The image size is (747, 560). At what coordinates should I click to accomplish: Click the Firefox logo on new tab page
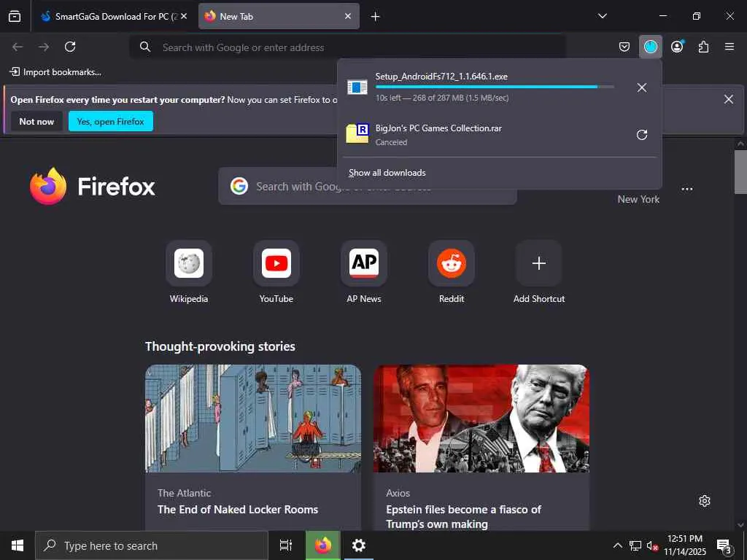pyautogui.click(x=92, y=186)
